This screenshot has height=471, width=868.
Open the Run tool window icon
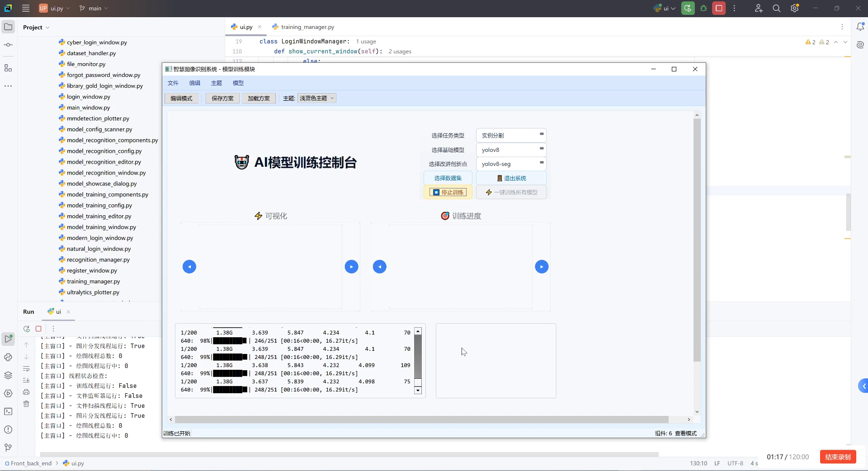click(8, 339)
